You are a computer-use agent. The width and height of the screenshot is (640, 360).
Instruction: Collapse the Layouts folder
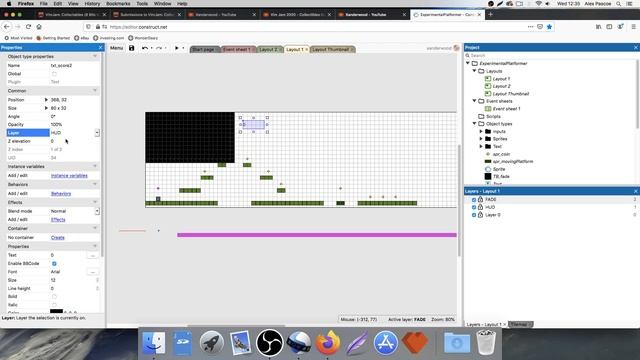pos(475,71)
